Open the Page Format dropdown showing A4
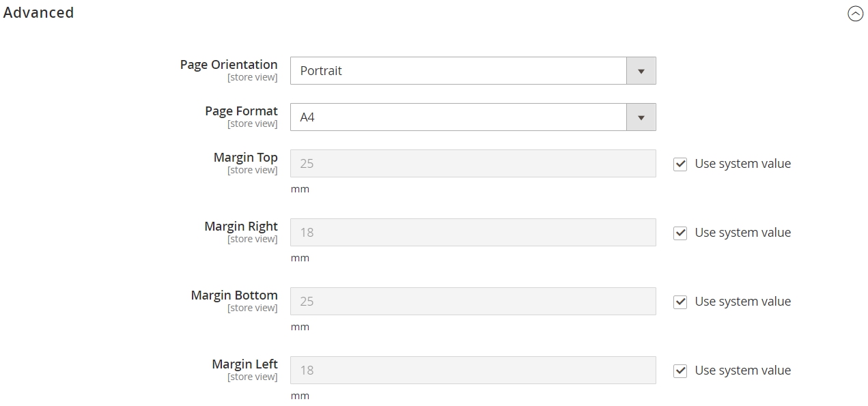868x406 pixels. point(473,117)
